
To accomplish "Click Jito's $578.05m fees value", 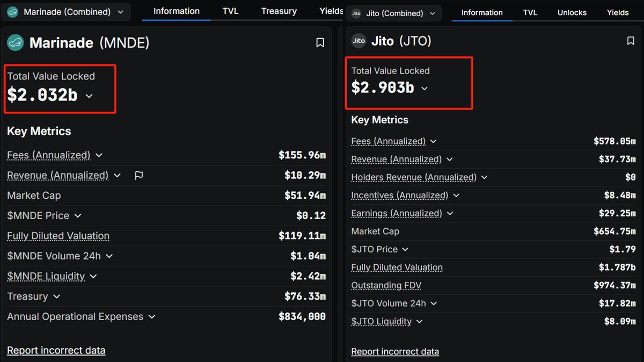I will coord(614,141).
